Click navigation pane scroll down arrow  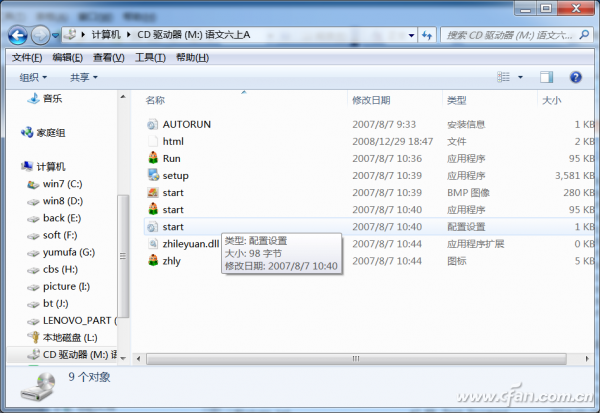[x=123, y=358]
